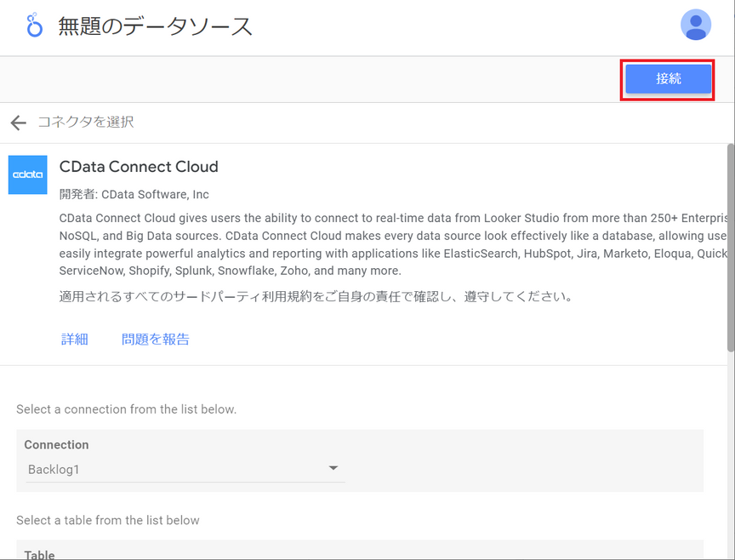The width and height of the screenshot is (735, 560).
Task: Go back using the arrow icon
Action: (x=18, y=123)
